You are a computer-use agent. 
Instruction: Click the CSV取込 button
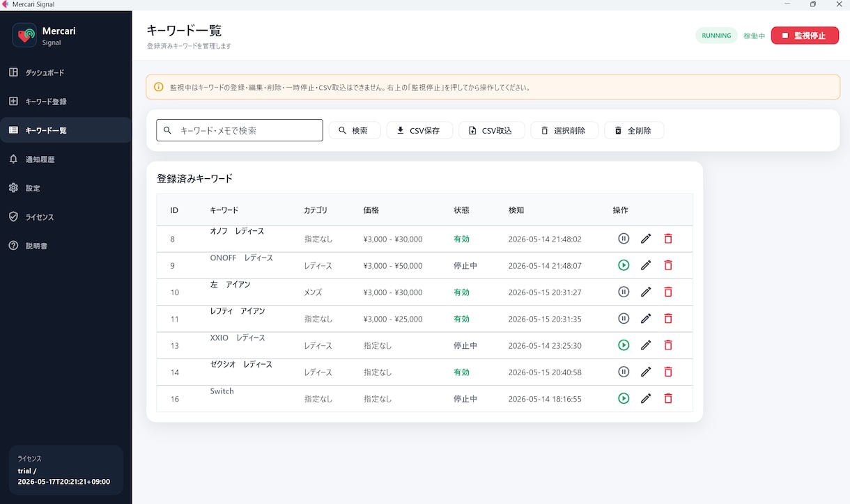pos(491,130)
